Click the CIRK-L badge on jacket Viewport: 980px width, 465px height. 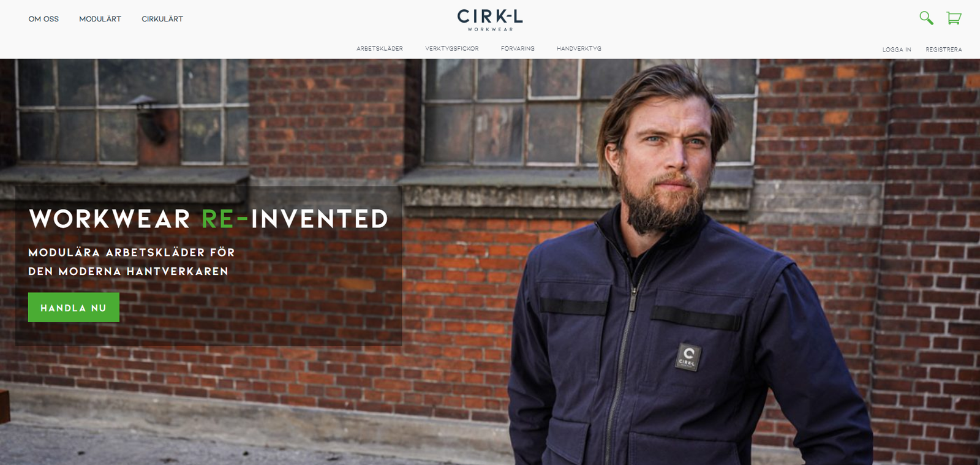point(688,357)
